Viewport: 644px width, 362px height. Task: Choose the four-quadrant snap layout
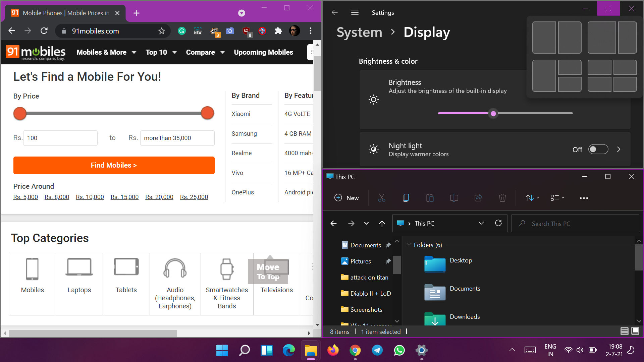(612, 76)
